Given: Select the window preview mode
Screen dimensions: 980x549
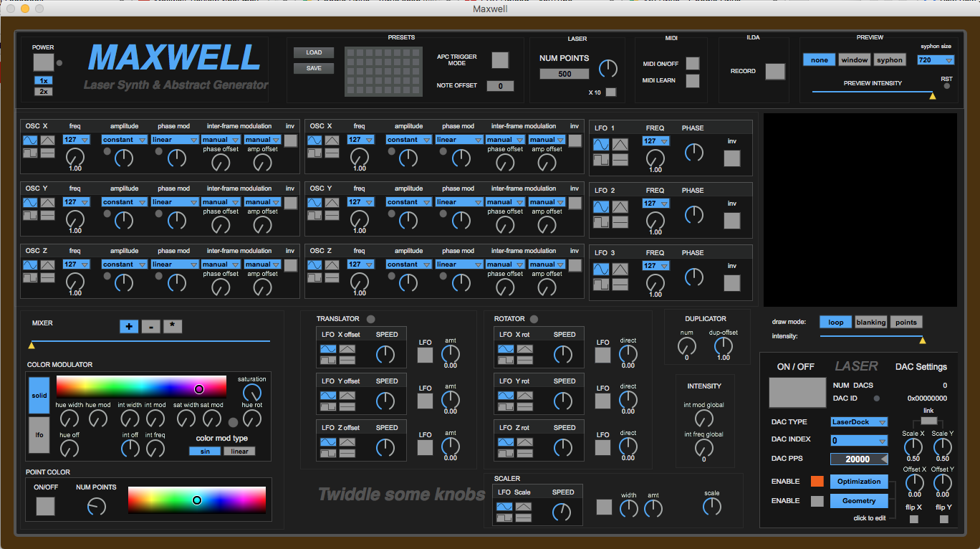Looking at the screenshot, I should pos(855,60).
